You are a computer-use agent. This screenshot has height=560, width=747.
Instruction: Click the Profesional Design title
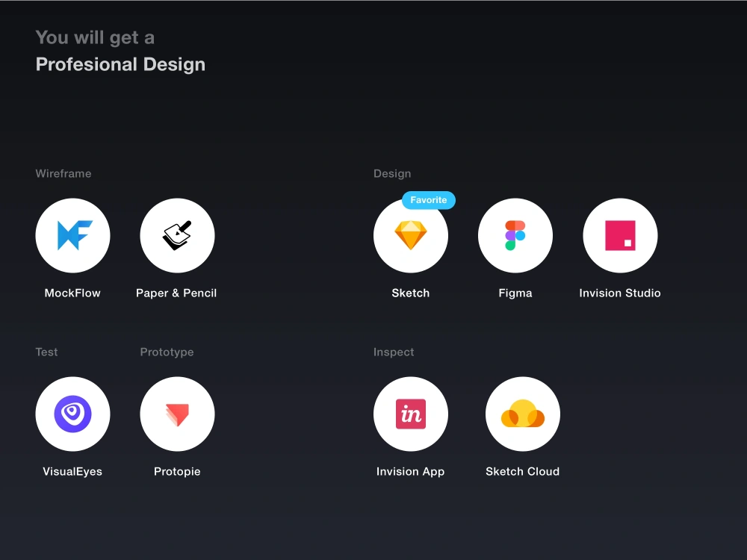(120, 64)
